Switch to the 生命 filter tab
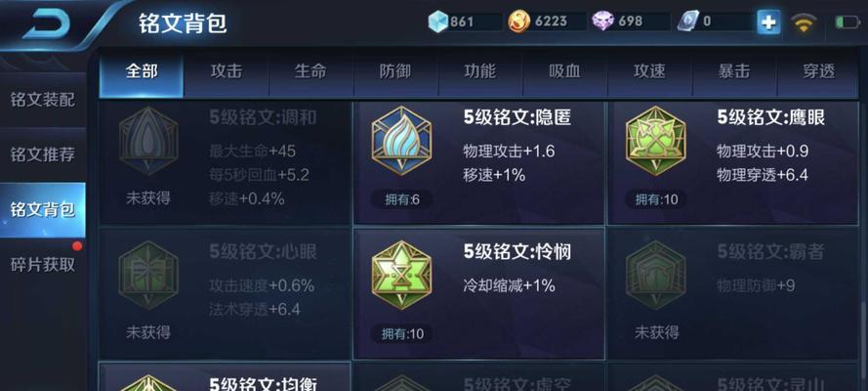868x391 pixels. pyautogui.click(x=310, y=72)
